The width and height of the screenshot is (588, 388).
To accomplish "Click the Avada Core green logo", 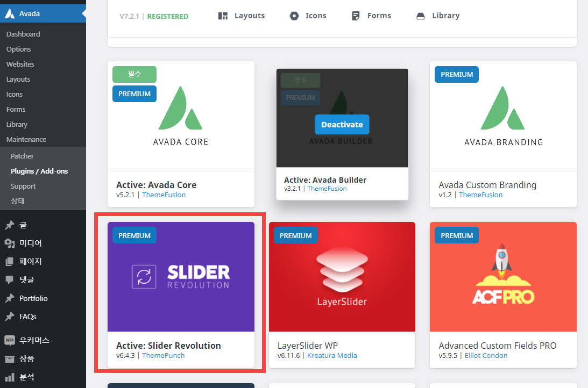I will tap(180, 108).
